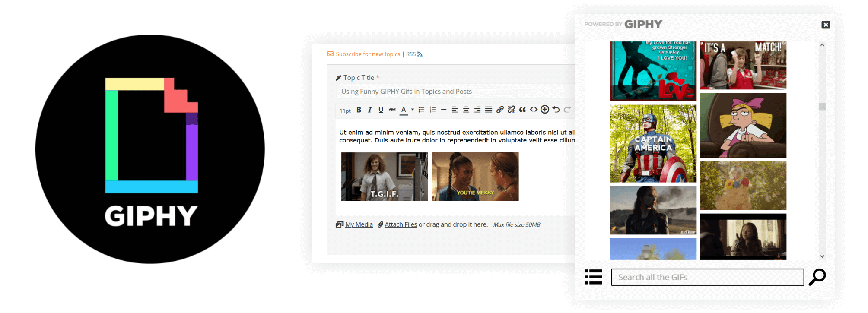
Task: Insert a link with the chain icon
Action: click(500, 110)
